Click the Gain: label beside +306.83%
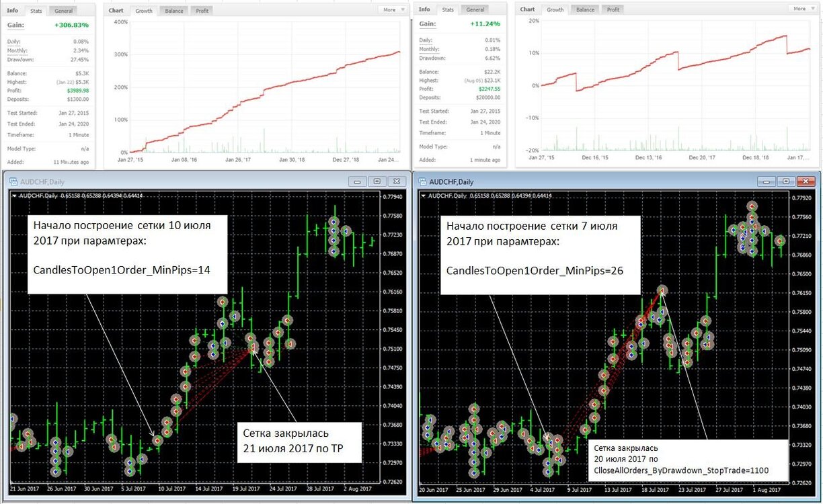Image resolution: width=823 pixels, height=504 pixels. point(15,25)
